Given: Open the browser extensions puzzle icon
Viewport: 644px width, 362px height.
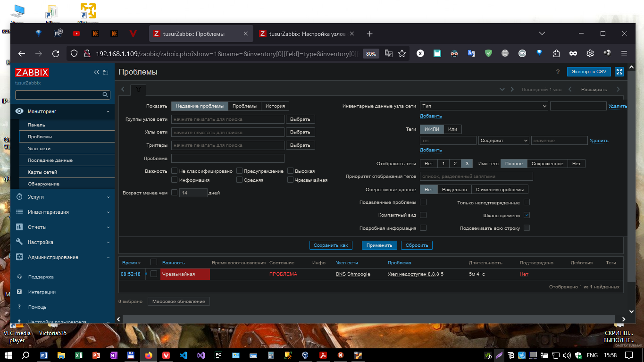Looking at the screenshot, I should (x=556, y=53).
